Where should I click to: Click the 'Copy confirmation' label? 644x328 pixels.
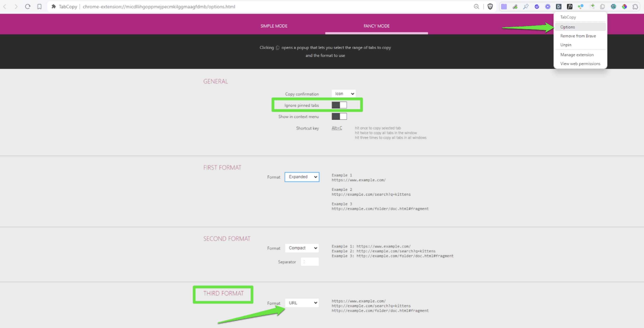pos(302,94)
